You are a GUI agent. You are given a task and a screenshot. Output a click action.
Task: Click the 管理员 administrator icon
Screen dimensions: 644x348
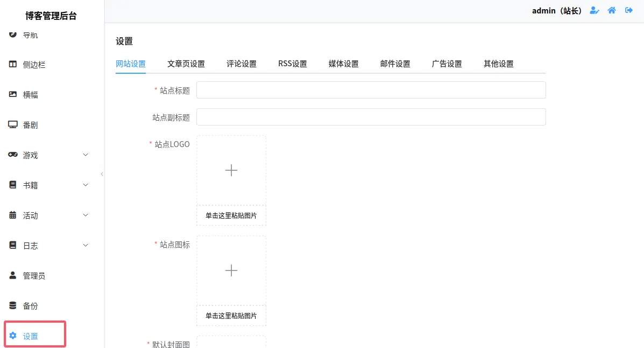point(13,275)
